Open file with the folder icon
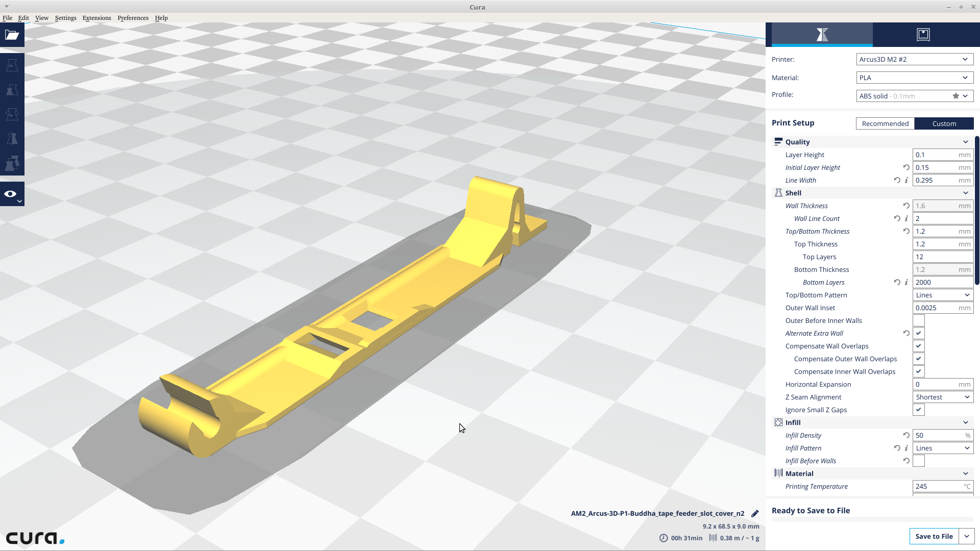 click(x=12, y=35)
